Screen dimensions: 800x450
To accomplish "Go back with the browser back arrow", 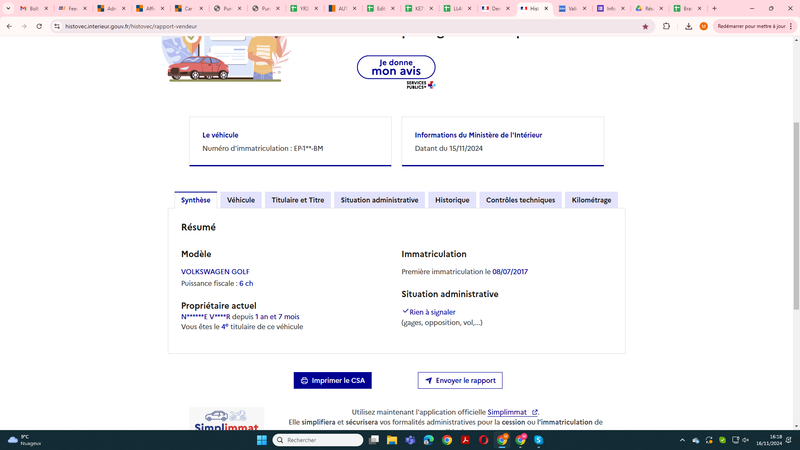I will click(9, 26).
